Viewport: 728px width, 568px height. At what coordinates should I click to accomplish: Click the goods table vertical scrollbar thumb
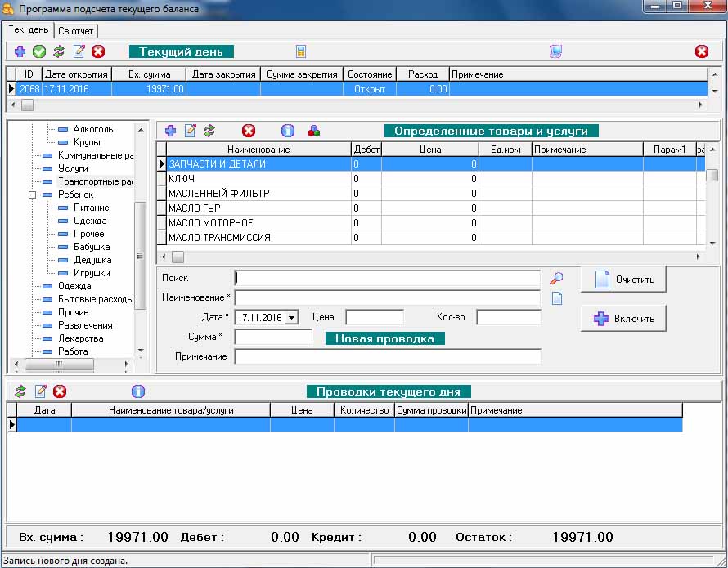tap(712, 175)
